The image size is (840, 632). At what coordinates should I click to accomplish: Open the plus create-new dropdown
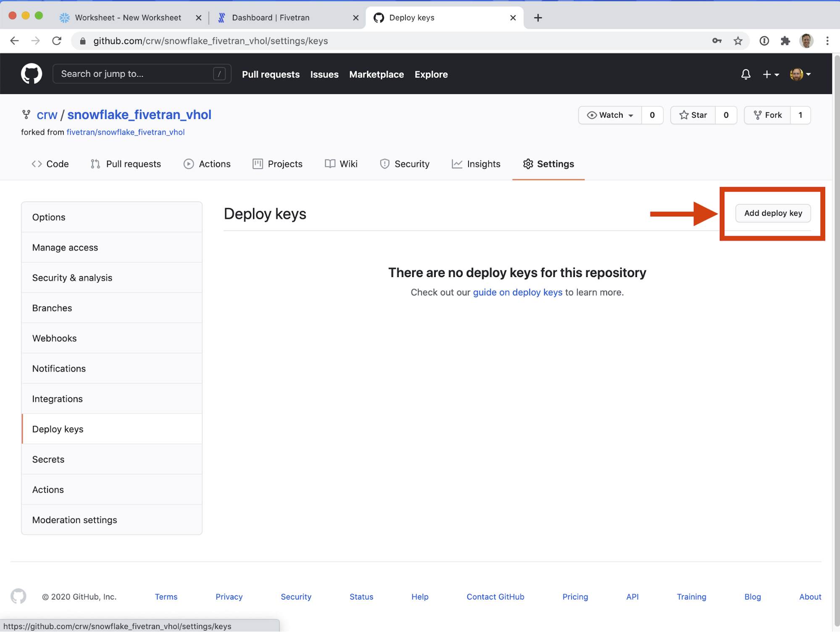pos(771,74)
